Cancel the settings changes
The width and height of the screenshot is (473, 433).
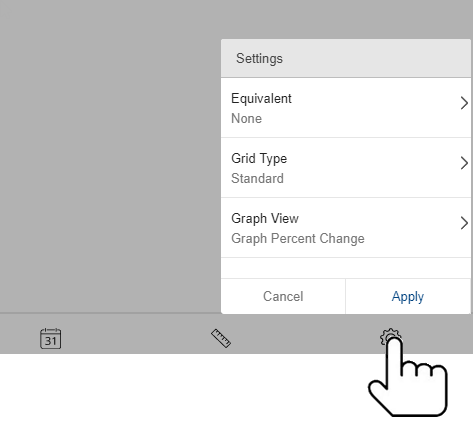(283, 296)
